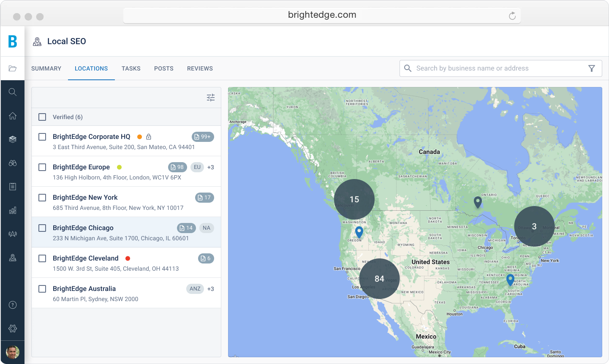Image resolution: width=609 pixels, height=364 pixels.
Task: Open the BrightEdge New York location
Action: pyautogui.click(x=85, y=198)
